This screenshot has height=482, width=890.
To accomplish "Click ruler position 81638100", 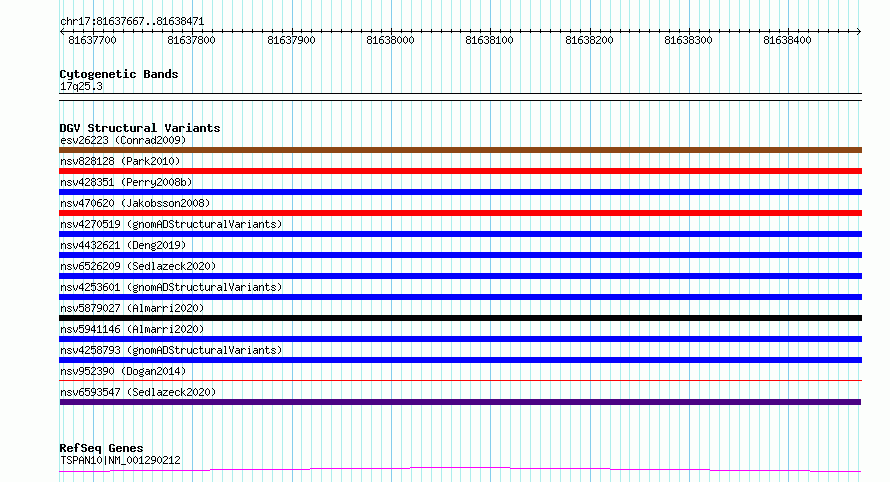I will 489,40.
